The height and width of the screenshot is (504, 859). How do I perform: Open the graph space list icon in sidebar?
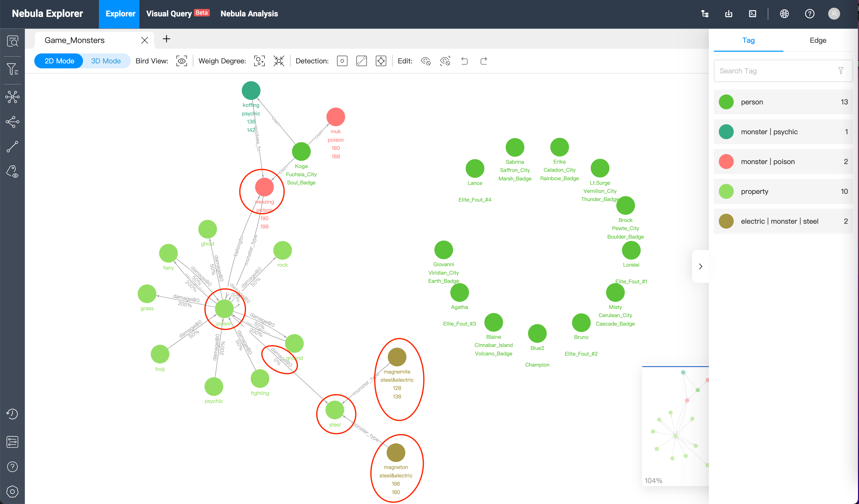click(x=13, y=442)
